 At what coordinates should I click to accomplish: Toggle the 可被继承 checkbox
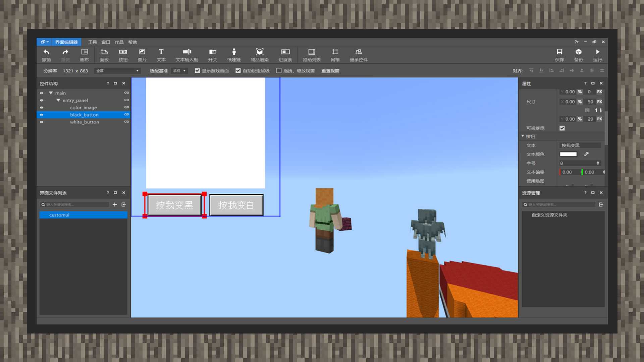tap(562, 128)
